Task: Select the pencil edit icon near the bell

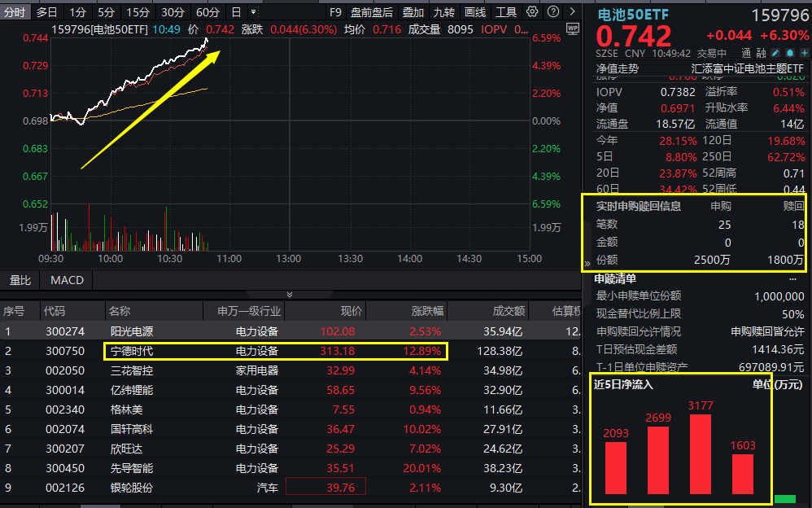Action: click(775, 52)
